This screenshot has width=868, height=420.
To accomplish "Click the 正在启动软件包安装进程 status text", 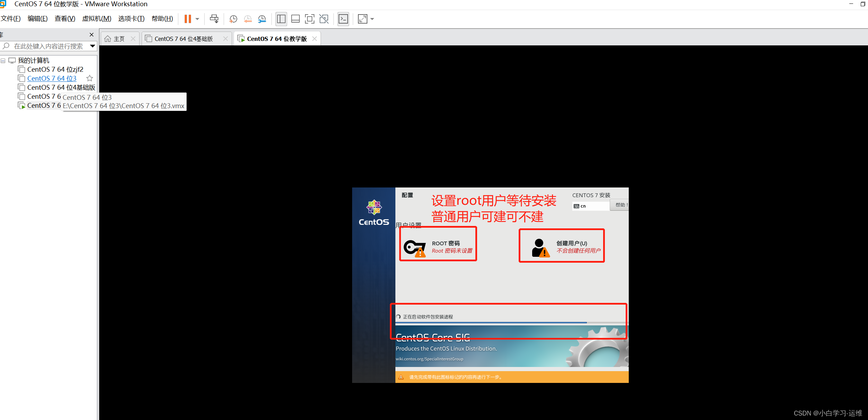I will click(428, 317).
